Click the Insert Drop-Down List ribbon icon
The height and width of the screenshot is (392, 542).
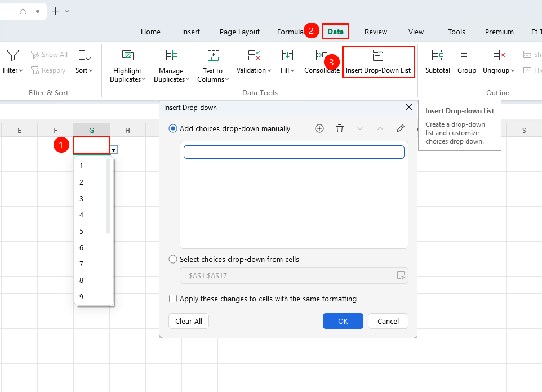[378, 55]
